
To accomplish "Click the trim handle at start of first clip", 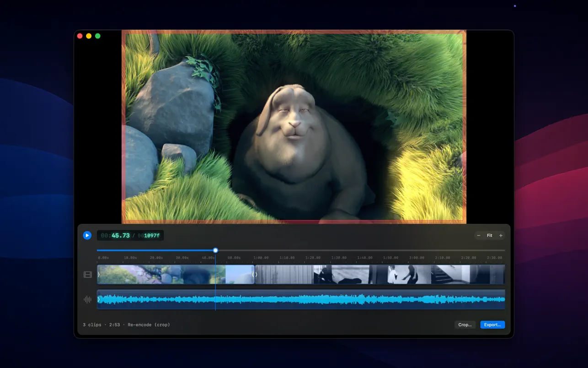I will [x=99, y=274].
